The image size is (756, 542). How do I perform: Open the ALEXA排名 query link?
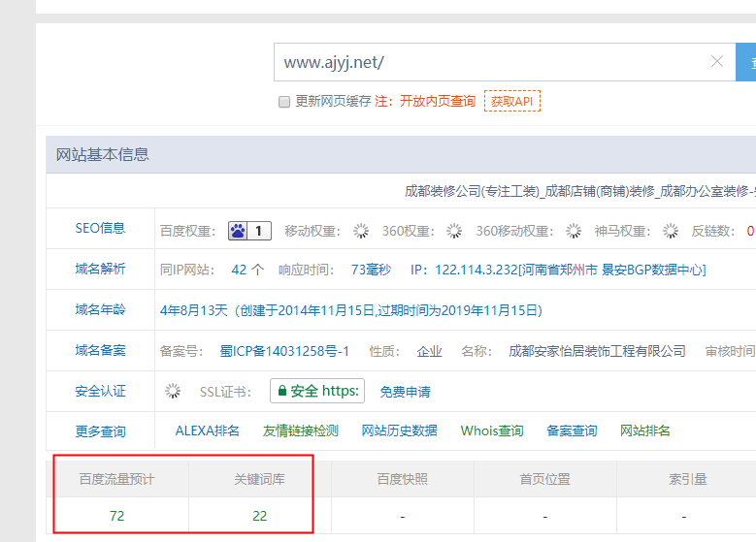[x=207, y=430]
